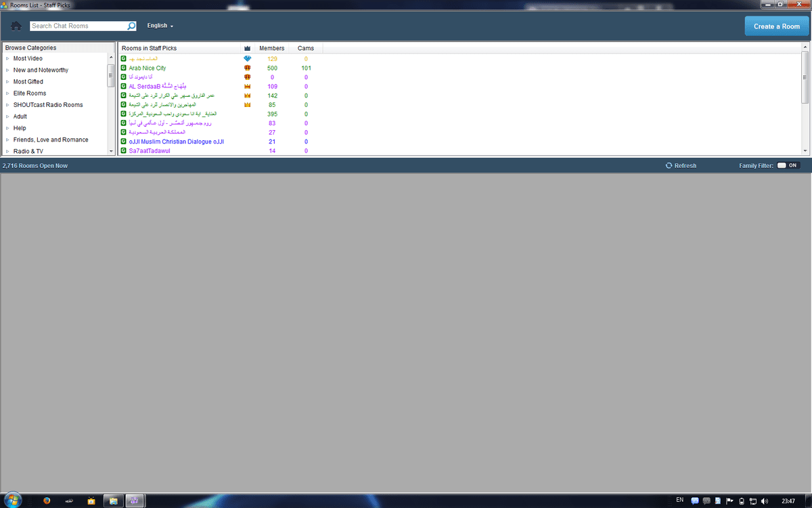Expand the Adult category
The height and width of the screenshot is (508, 812).
[19, 116]
